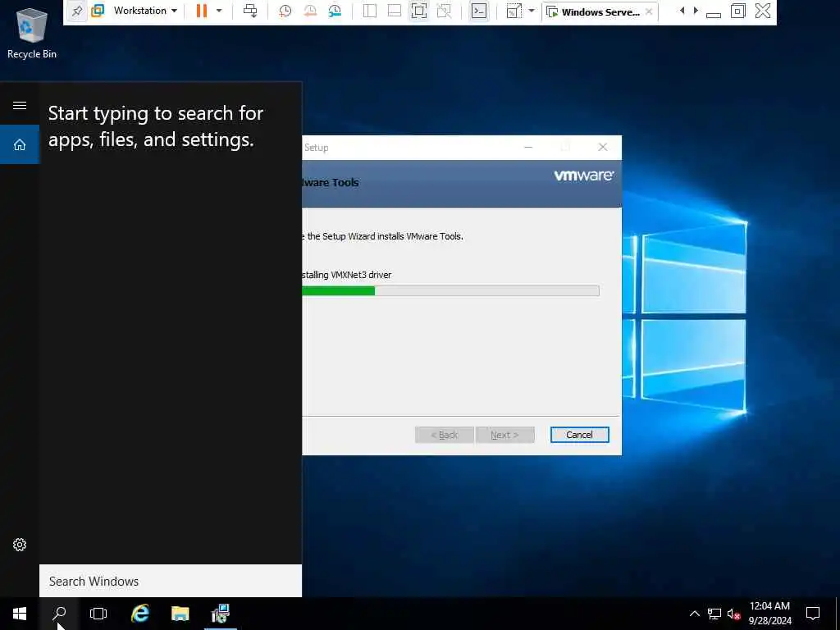Show or hide the library sidebar
This screenshot has height=630, width=840.
370,11
